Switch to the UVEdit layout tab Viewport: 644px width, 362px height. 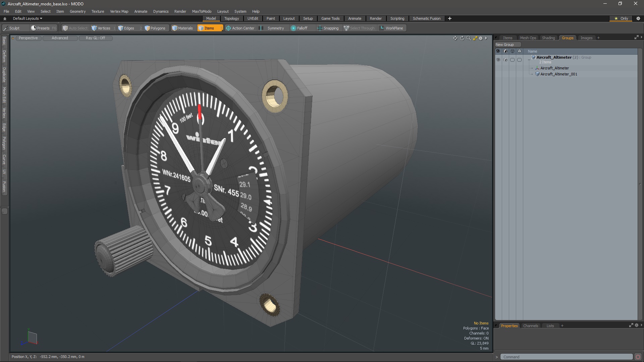pos(253,18)
